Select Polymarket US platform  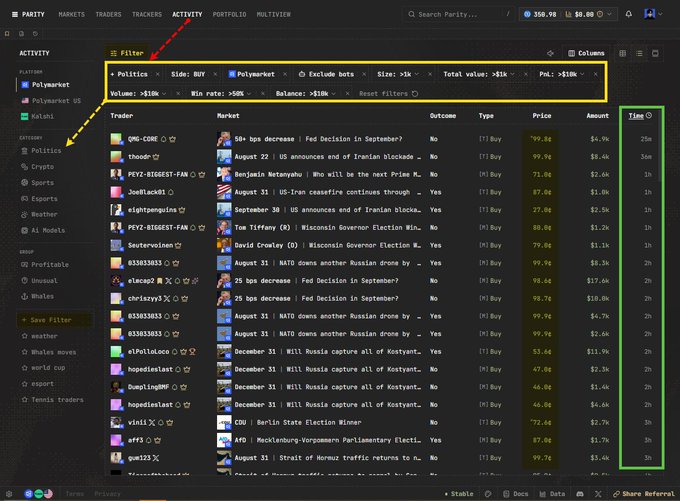tap(51, 101)
